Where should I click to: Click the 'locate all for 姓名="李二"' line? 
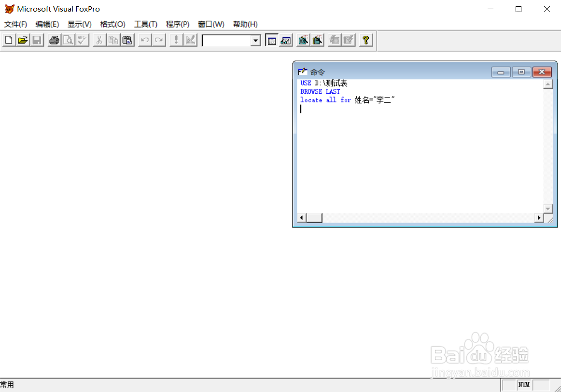(x=348, y=100)
